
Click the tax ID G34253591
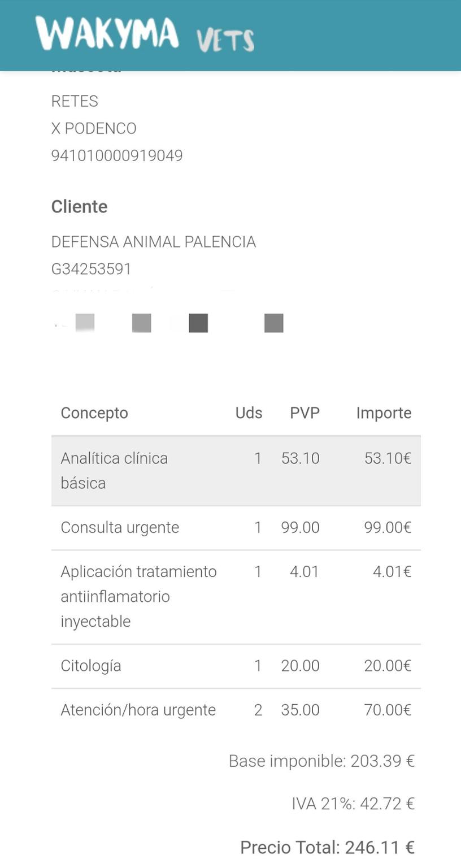91,269
